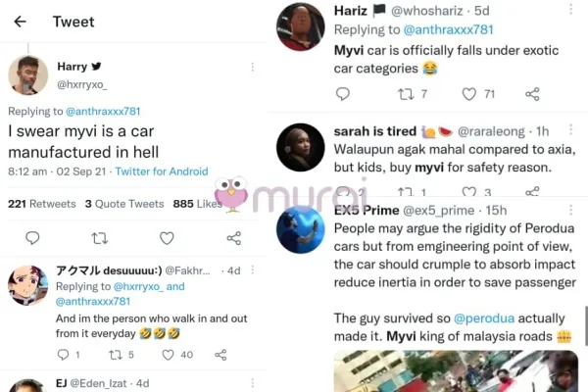Image resolution: width=588 pixels, height=392 pixels.
Task: Share Hariz's tweet via share icon
Action: point(532,94)
